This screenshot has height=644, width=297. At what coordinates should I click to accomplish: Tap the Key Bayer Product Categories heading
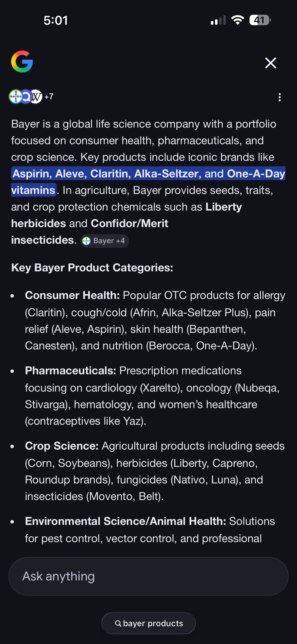[92, 268]
